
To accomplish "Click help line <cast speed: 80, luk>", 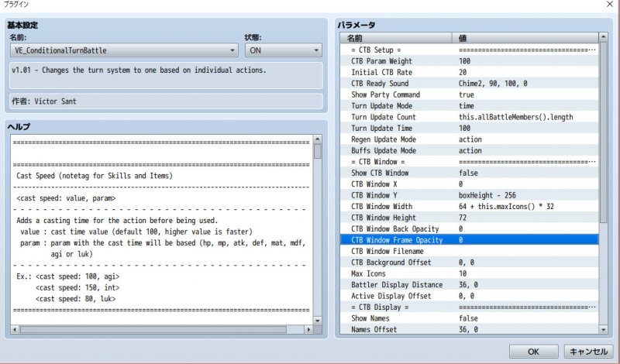I will (75, 299).
